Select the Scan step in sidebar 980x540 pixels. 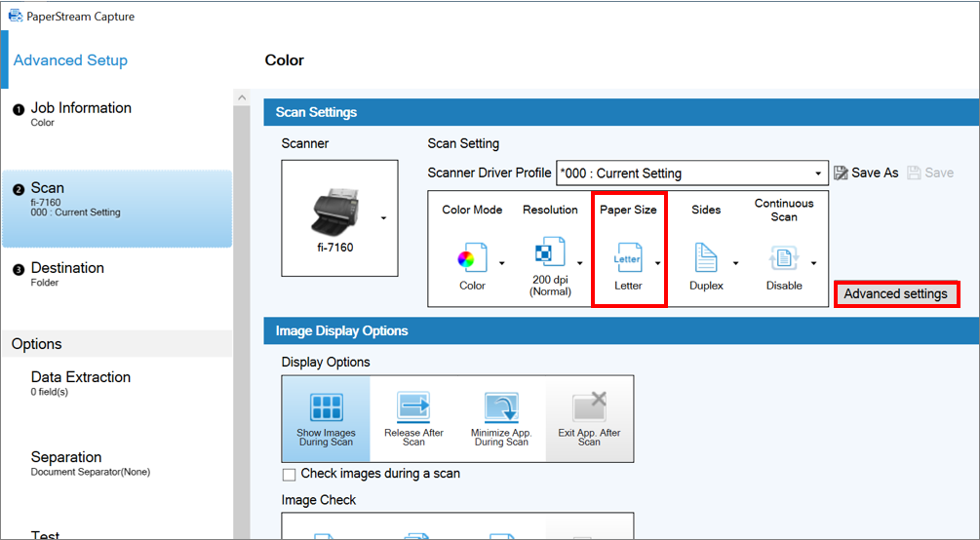pos(117,209)
